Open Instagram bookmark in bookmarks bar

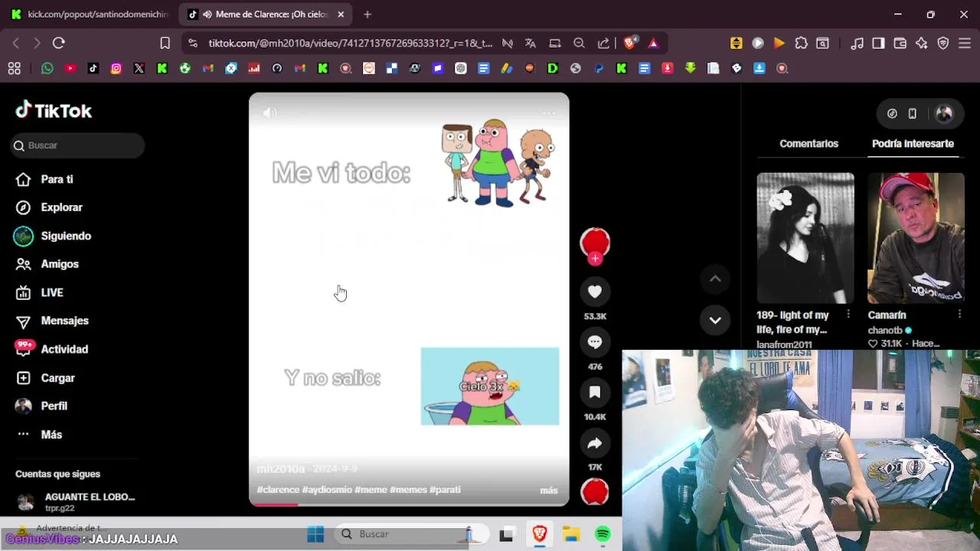[x=116, y=68]
